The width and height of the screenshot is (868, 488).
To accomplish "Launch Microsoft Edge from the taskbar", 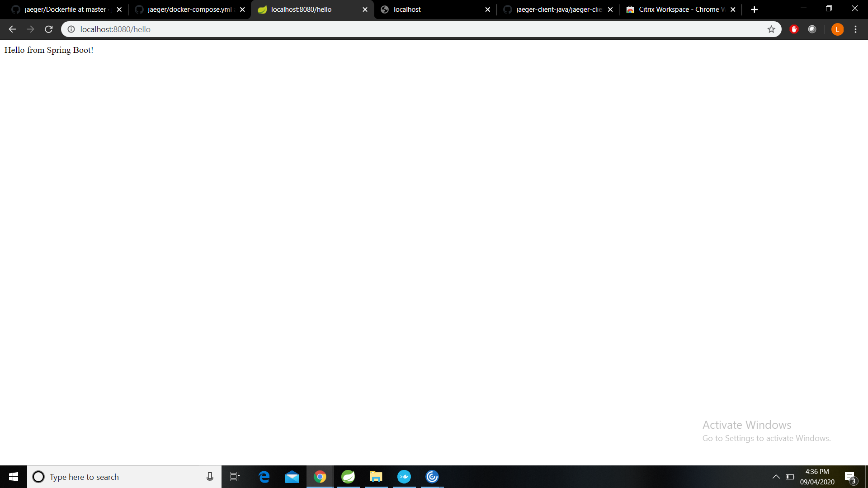I will tap(264, 477).
